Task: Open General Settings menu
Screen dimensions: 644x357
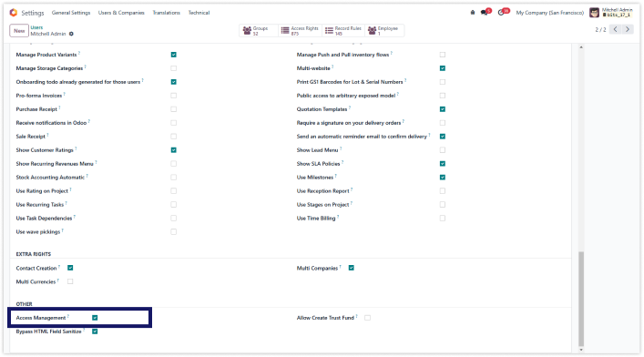Action: [71, 13]
